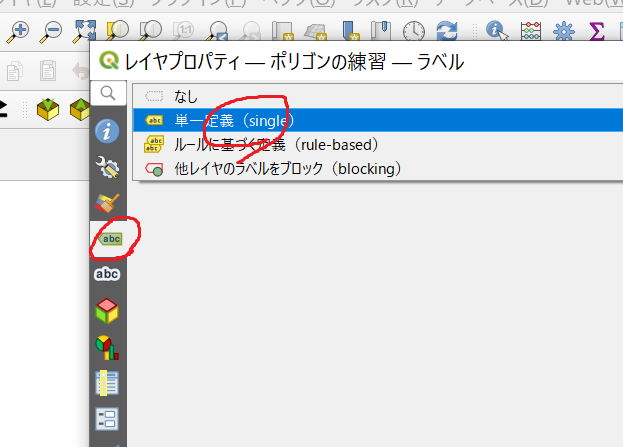Click the New Map View icon
Screen dimensions: 623x447
283,31
